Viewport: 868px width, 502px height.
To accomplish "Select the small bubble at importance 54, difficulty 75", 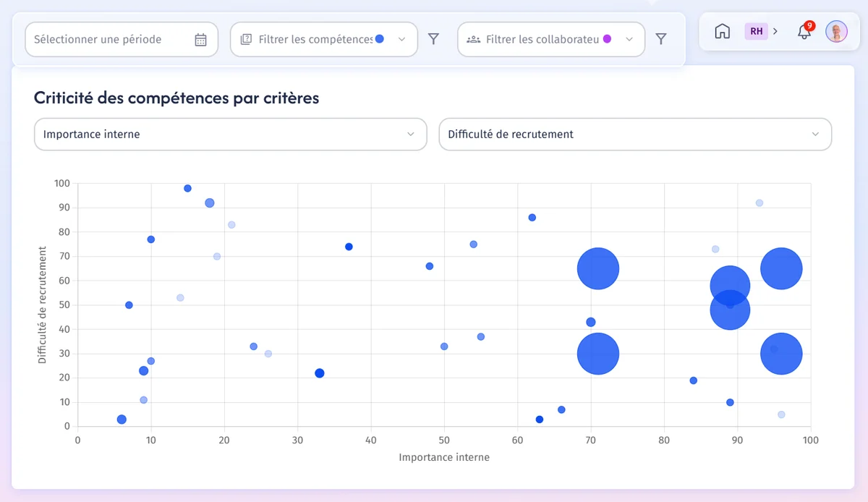I will [x=474, y=244].
